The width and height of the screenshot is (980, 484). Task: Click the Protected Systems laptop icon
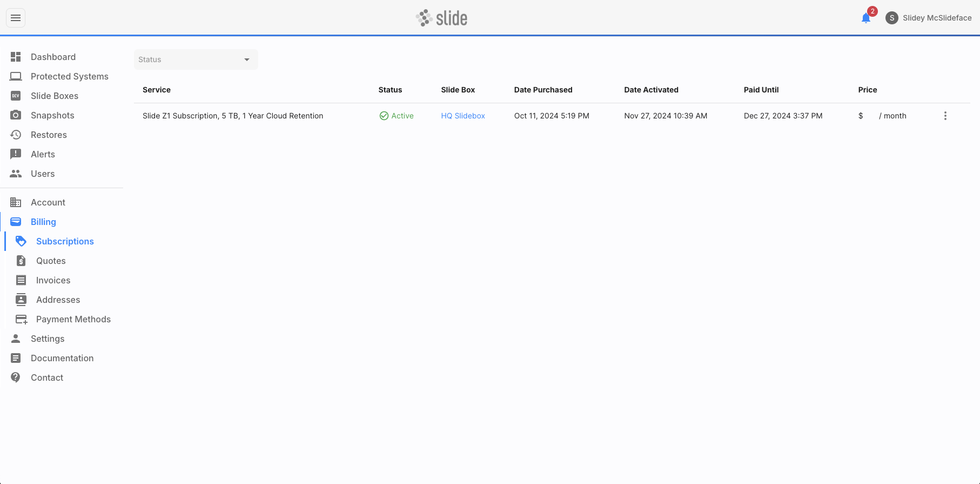(16, 76)
